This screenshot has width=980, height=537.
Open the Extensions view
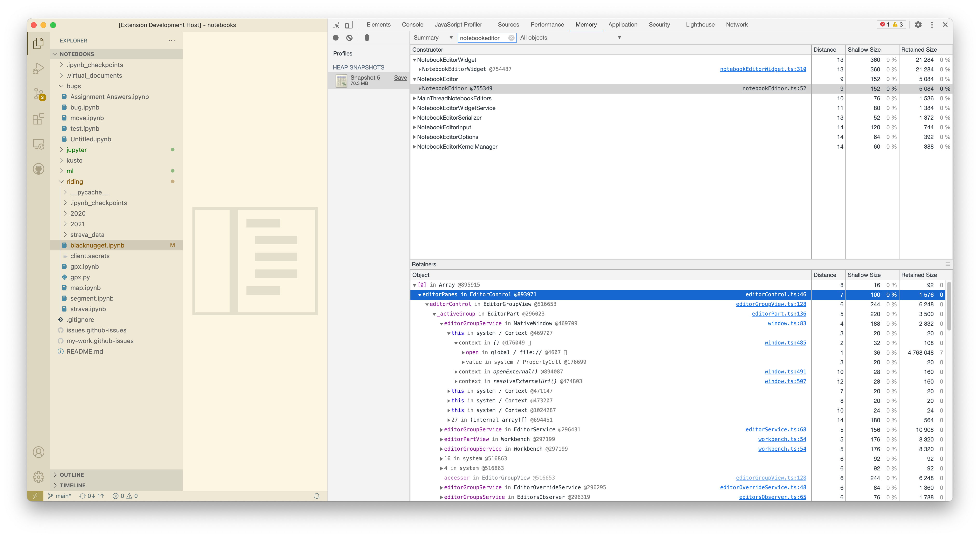pyautogui.click(x=38, y=119)
